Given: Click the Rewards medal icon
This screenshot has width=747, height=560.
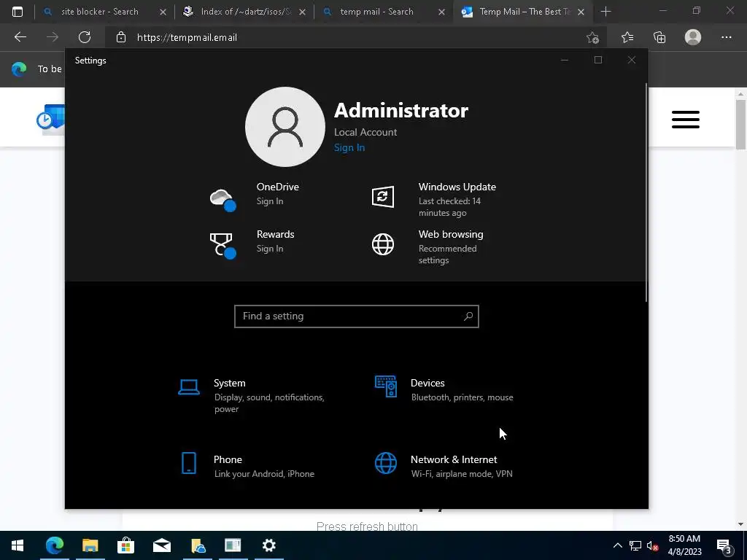Looking at the screenshot, I should pyautogui.click(x=222, y=245).
